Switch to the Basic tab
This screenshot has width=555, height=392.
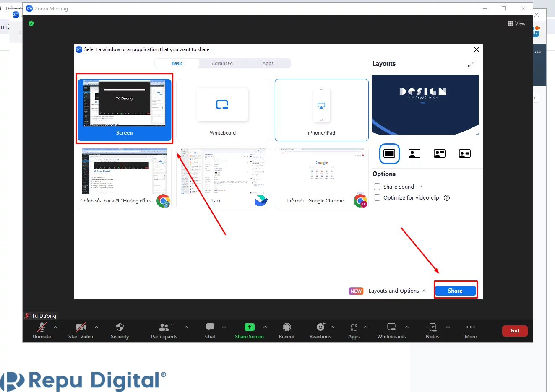[x=177, y=63]
